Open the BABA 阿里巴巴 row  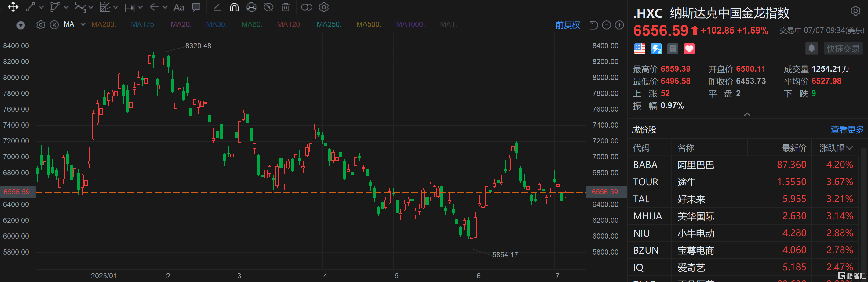tap(743, 165)
